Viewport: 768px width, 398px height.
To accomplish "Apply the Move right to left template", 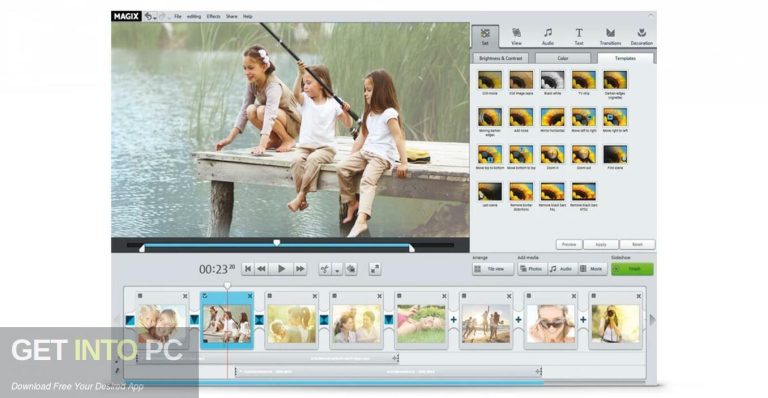I will pyautogui.click(x=615, y=117).
